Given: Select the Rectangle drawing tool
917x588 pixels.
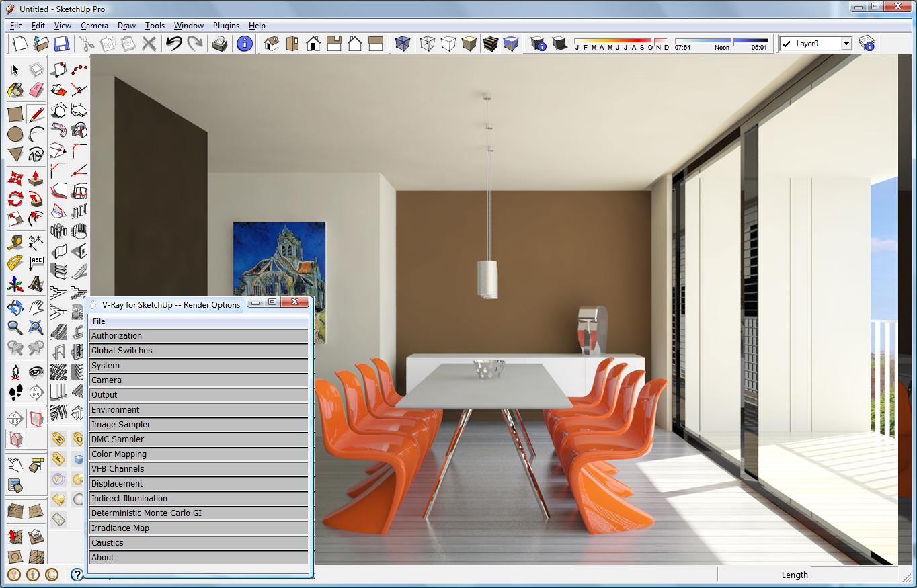Looking at the screenshot, I should pyautogui.click(x=15, y=114).
